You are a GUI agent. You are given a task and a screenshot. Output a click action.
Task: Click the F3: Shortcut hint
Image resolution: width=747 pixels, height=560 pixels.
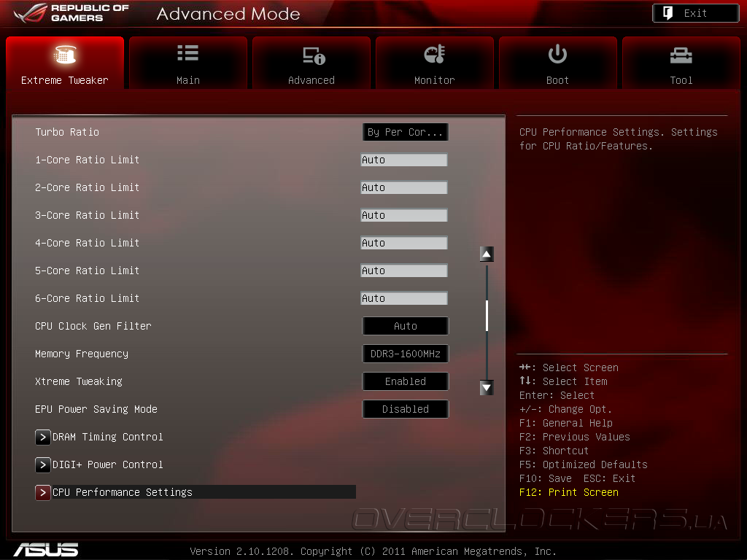(x=554, y=451)
